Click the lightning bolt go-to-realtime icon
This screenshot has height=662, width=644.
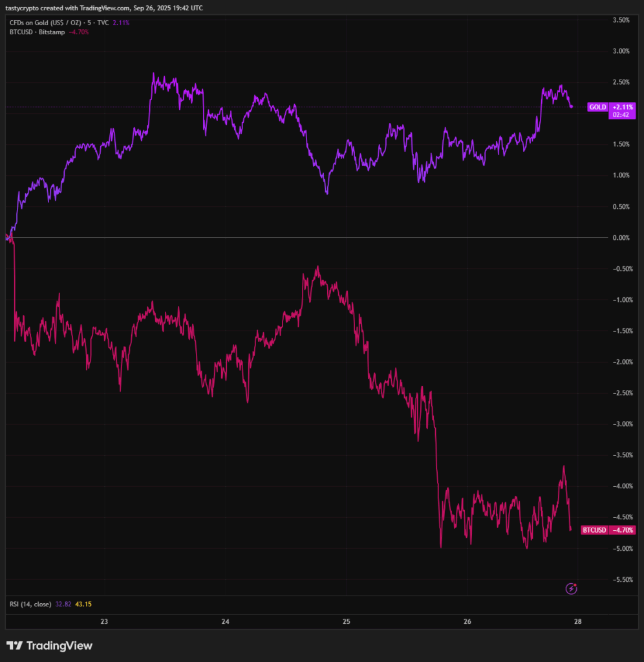(x=571, y=588)
